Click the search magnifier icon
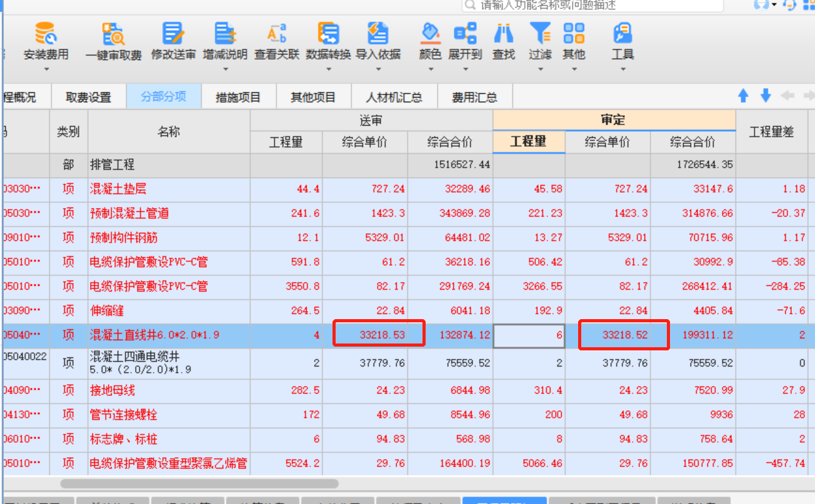Screen dimensions: 815x504 471,5
